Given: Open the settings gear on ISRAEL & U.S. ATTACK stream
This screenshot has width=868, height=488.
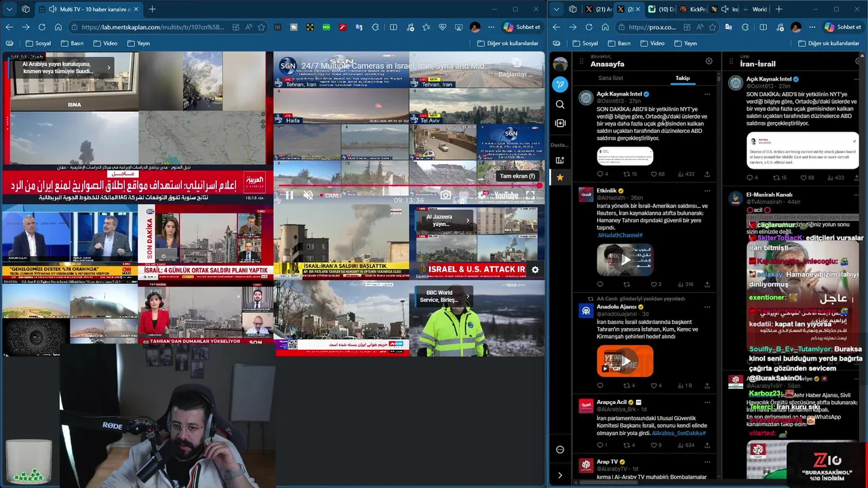Looking at the screenshot, I should [535, 270].
